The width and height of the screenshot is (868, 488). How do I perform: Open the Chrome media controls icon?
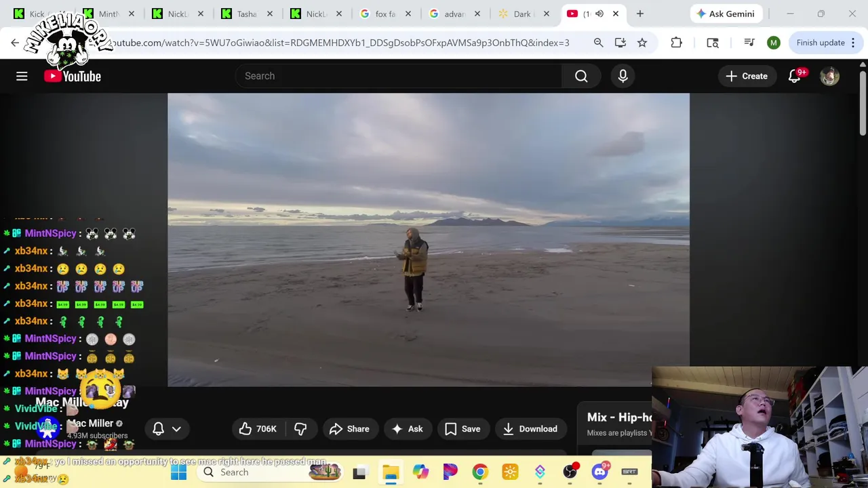749,43
